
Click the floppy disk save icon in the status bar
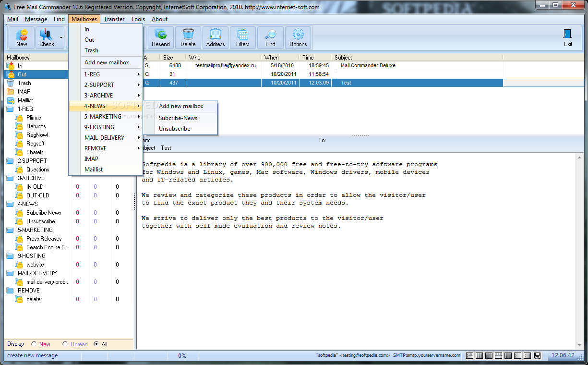538,356
